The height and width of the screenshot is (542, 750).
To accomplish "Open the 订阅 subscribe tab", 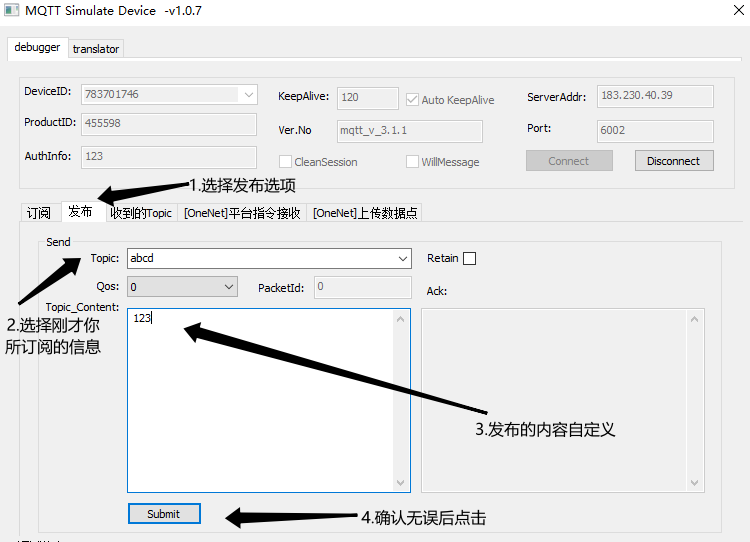I will click(39, 213).
